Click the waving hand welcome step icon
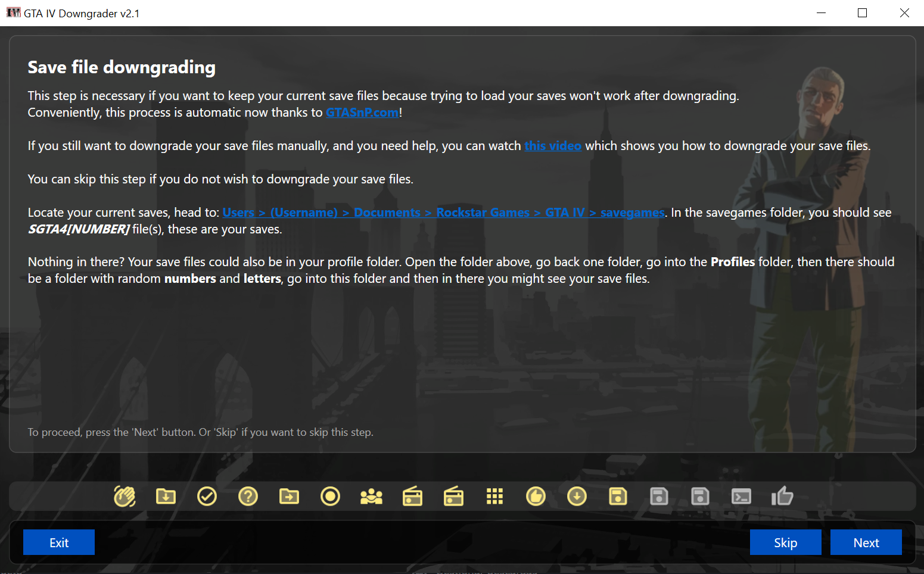 tap(125, 496)
